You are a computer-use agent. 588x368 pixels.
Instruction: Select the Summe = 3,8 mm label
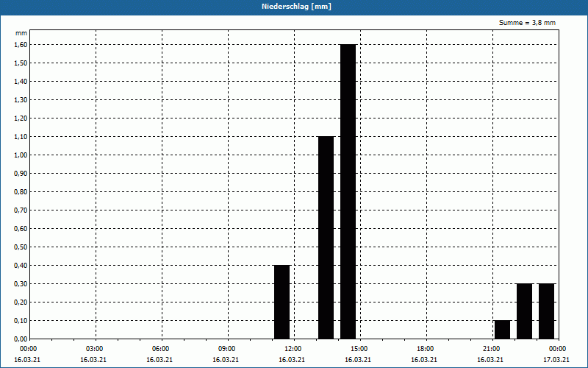point(527,23)
